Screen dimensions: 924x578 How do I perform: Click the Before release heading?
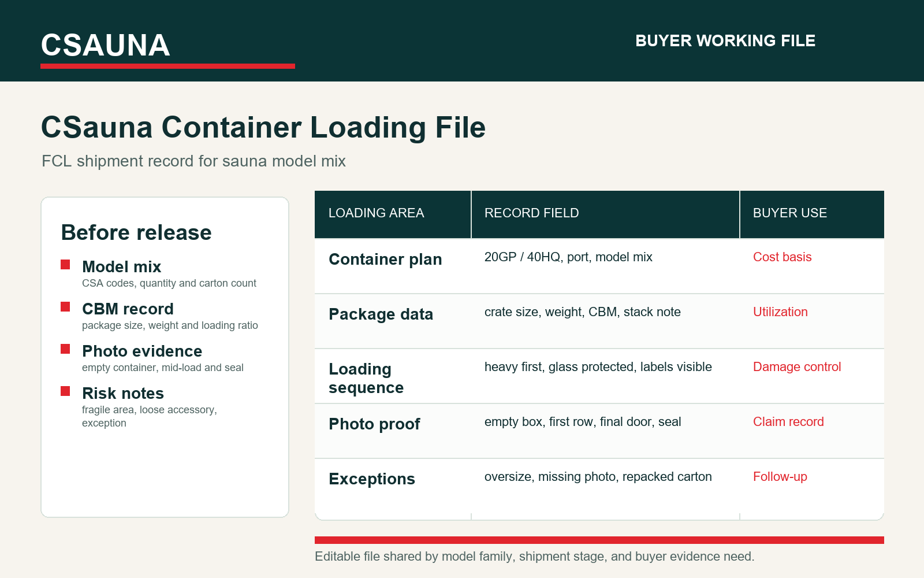[136, 232]
